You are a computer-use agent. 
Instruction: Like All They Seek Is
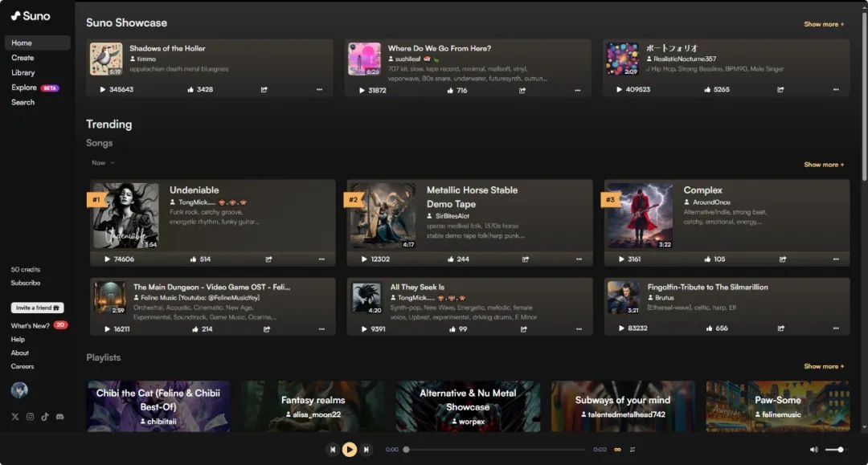click(x=452, y=329)
